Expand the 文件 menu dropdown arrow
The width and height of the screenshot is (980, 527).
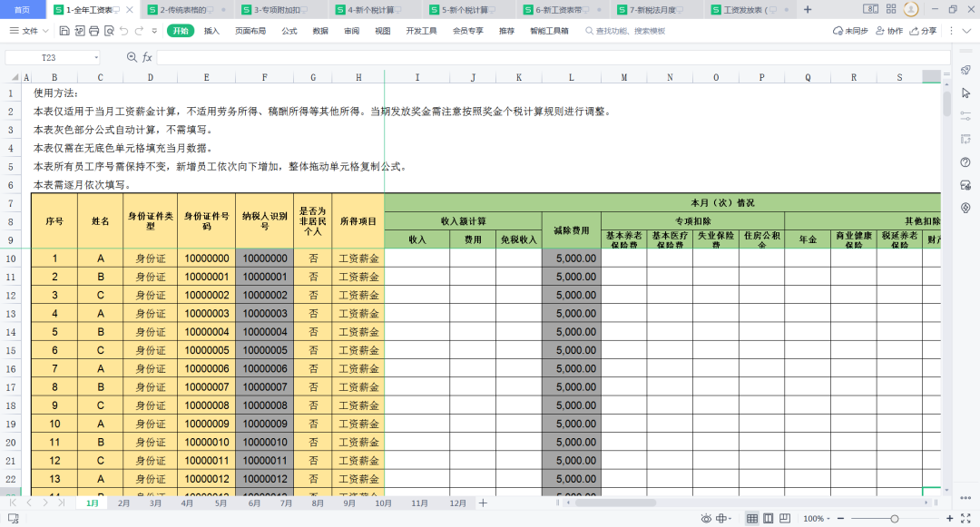coord(44,31)
